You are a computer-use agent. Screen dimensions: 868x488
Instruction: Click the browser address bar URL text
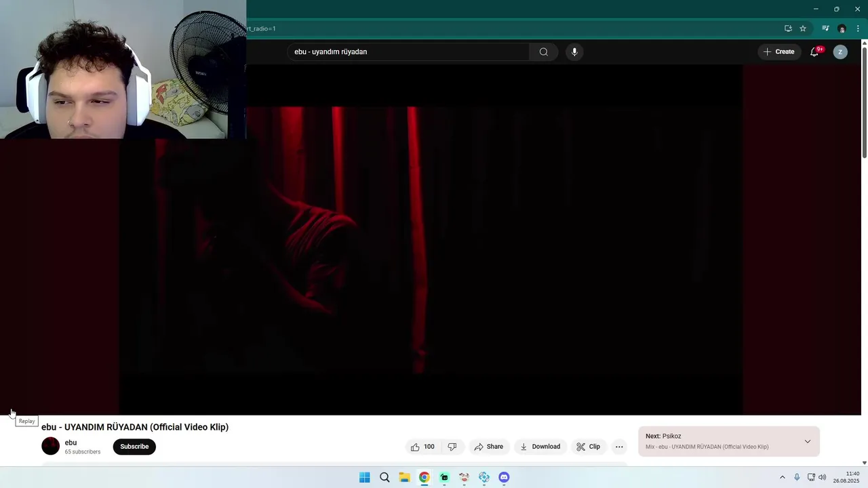(x=261, y=28)
